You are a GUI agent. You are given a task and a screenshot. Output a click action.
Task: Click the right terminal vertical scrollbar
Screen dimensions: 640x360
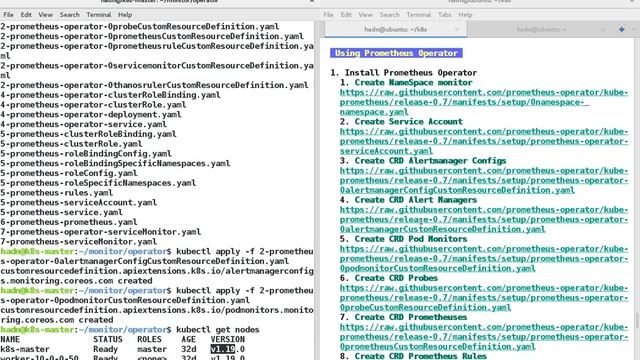point(636,321)
